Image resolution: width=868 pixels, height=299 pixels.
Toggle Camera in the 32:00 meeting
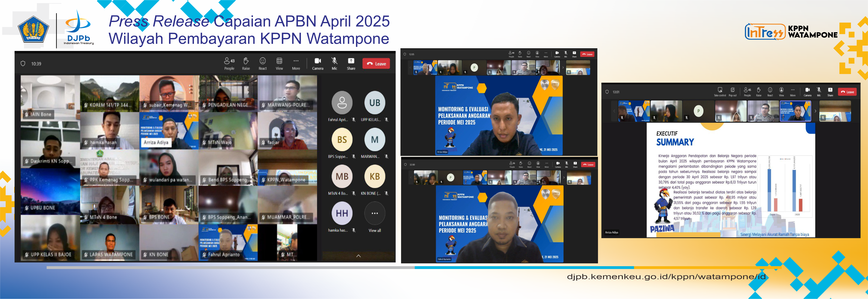pos(558,164)
